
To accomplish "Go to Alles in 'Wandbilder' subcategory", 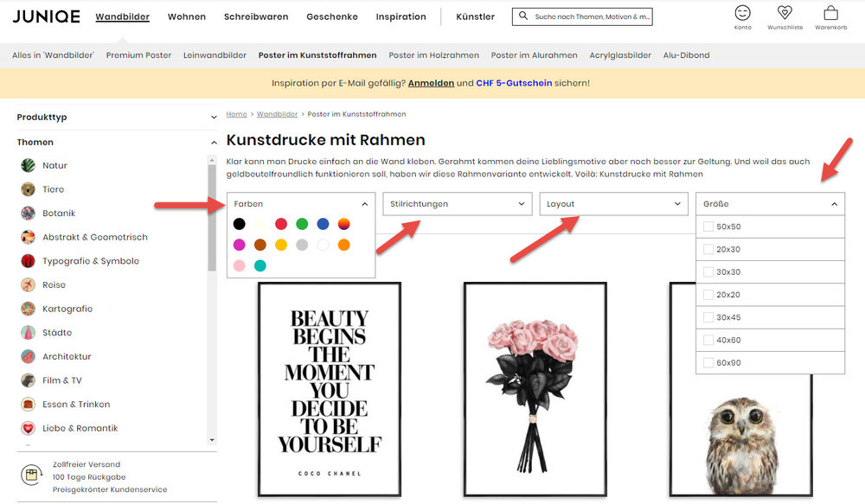I will click(53, 55).
